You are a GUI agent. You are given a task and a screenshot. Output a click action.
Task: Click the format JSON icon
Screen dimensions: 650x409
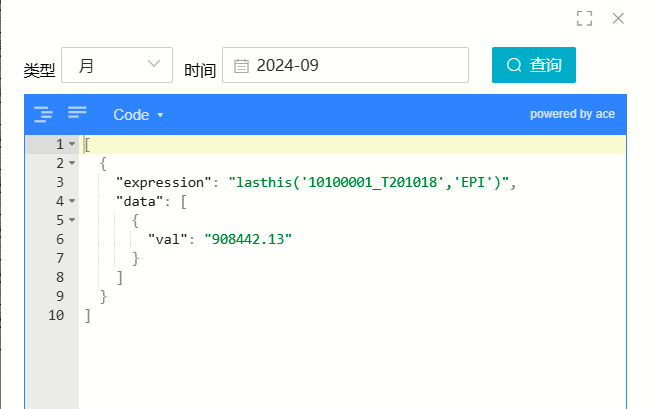[44, 114]
